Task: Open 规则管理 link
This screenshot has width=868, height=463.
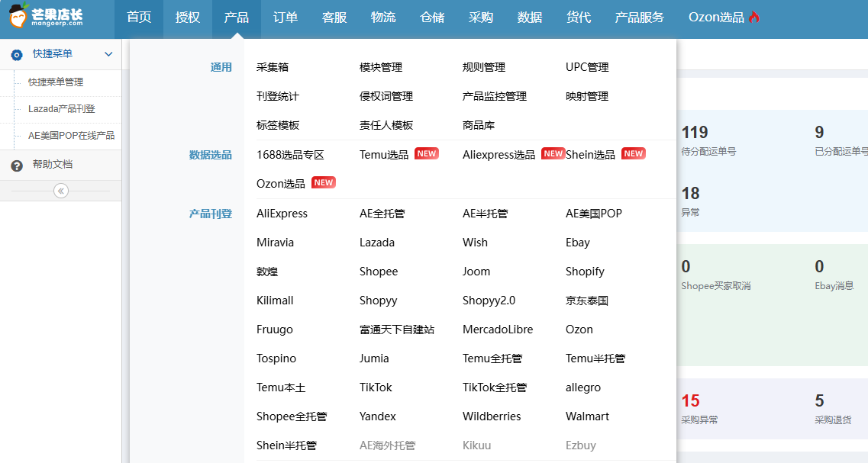Action: click(x=484, y=67)
